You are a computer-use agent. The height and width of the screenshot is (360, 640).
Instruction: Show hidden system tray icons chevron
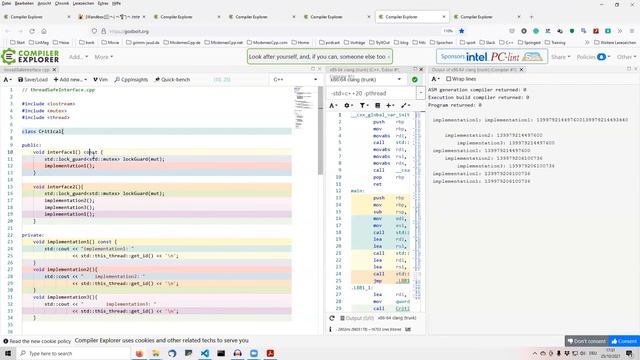[535, 353]
